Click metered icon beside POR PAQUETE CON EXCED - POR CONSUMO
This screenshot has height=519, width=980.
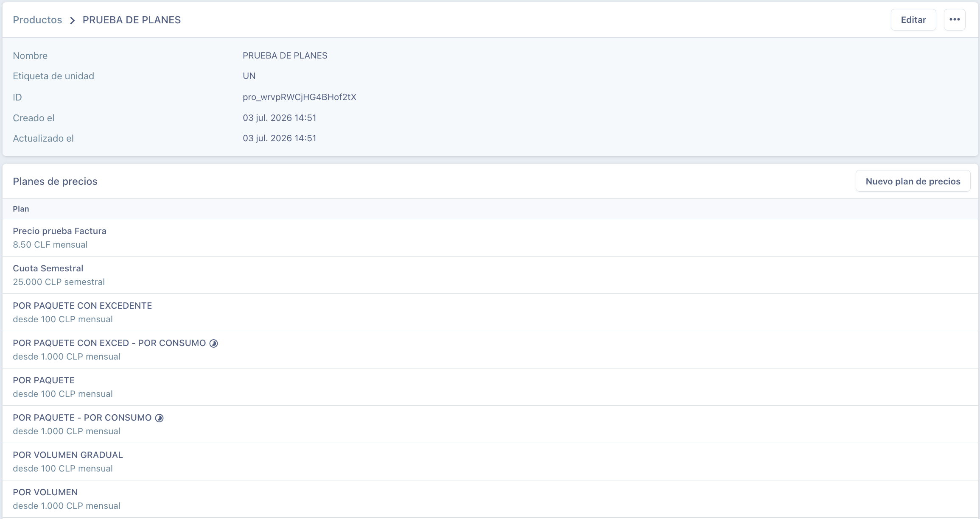click(x=214, y=343)
